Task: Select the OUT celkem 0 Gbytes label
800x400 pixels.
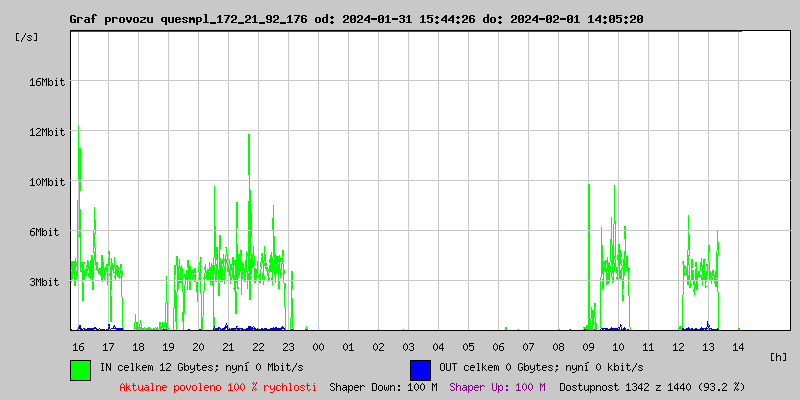Action: pyautogui.click(x=541, y=368)
